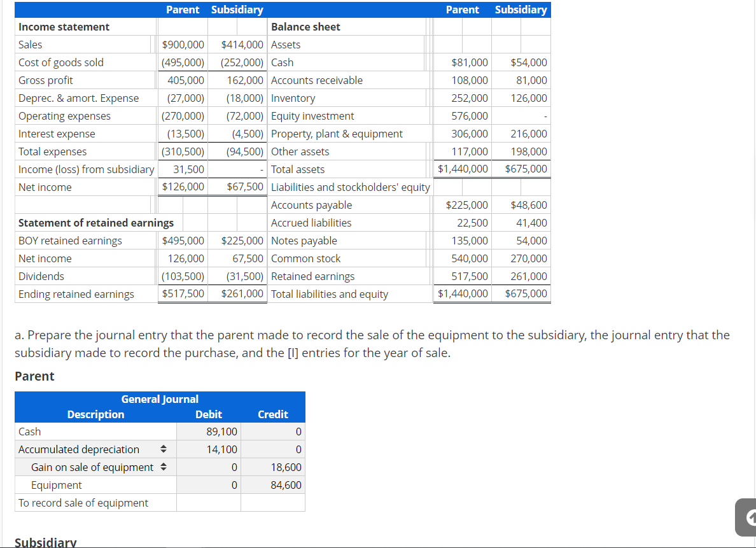Screen dimensions: 756x548
Task: Click Statement of retained earnings heading
Action: tap(96, 223)
